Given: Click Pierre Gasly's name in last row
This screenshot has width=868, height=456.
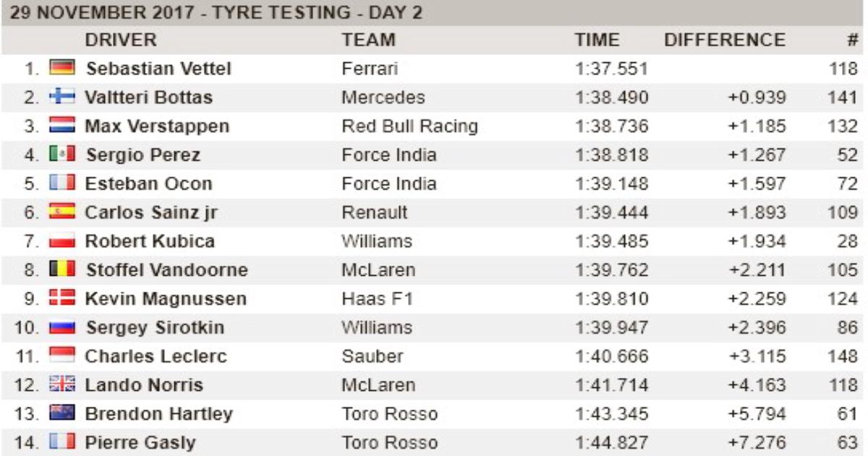Looking at the screenshot, I should (140, 442).
